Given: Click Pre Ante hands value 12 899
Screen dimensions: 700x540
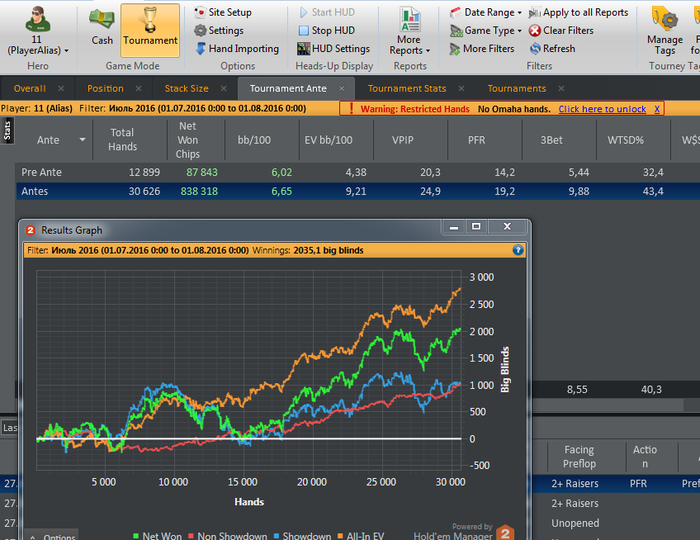Looking at the screenshot, I should click(144, 172).
